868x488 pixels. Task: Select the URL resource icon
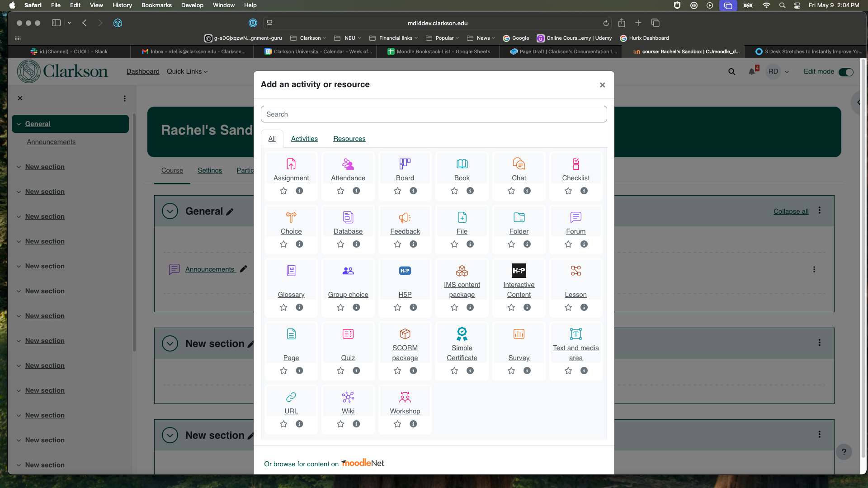pos(291,397)
